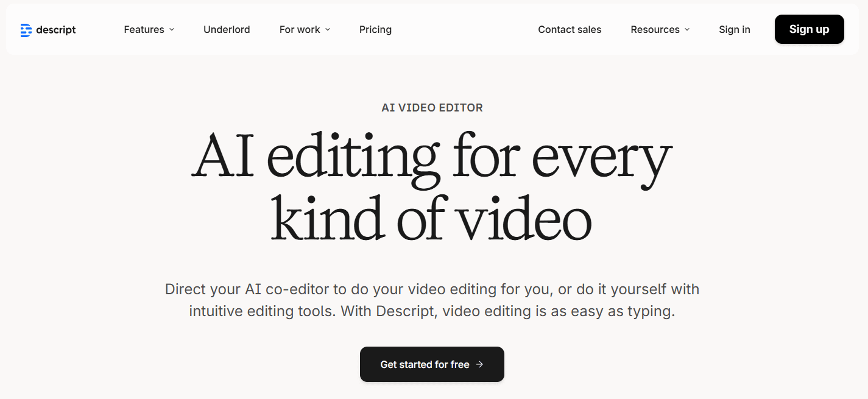Select Contact sales in the navigation
The height and width of the screenshot is (399, 868).
pos(570,29)
